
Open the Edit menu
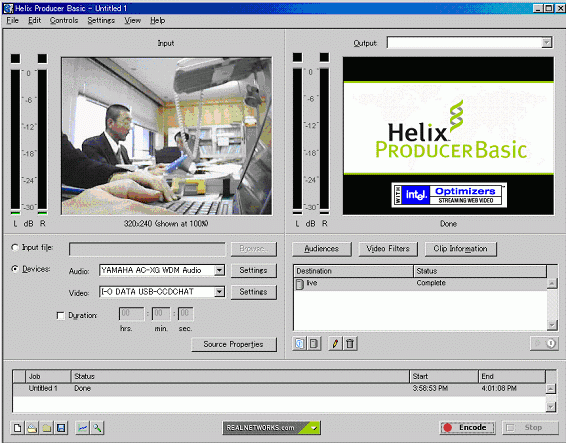pos(35,21)
